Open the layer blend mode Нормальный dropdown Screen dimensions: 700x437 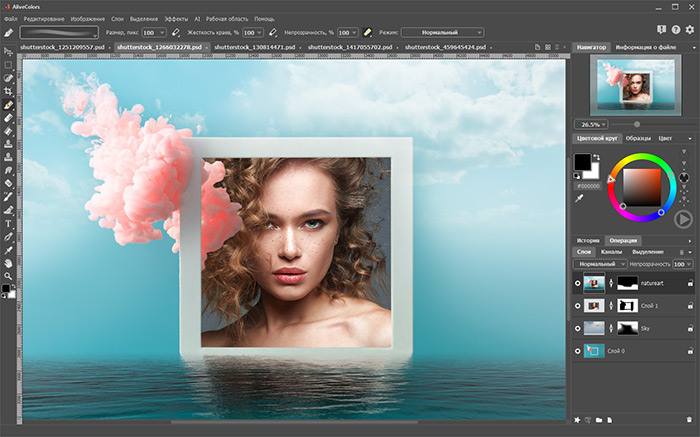click(600, 263)
